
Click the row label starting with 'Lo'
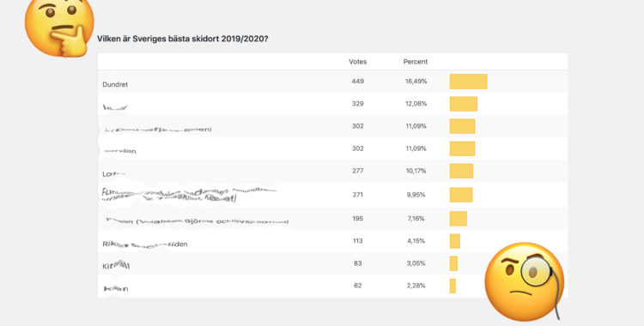(113, 173)
